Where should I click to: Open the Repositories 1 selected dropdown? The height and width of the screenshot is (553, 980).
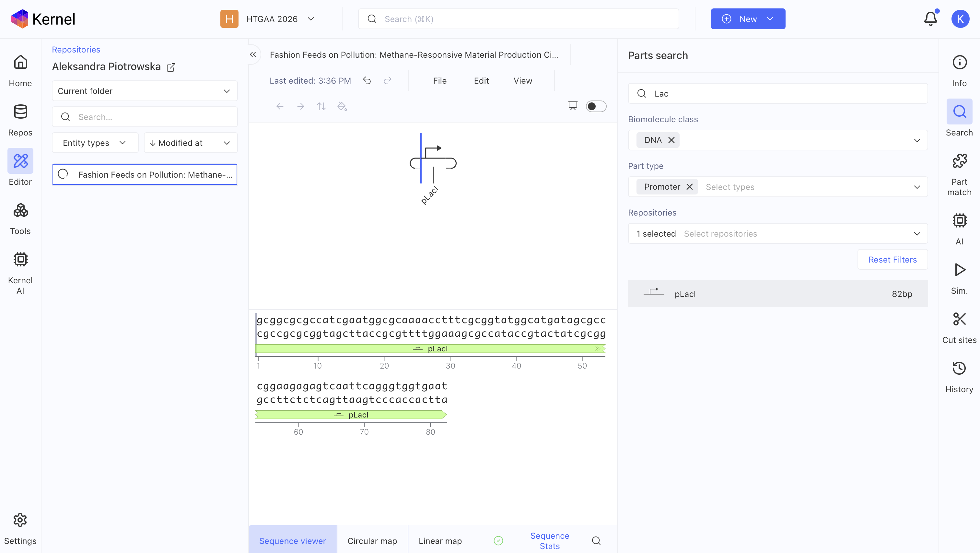777,233
